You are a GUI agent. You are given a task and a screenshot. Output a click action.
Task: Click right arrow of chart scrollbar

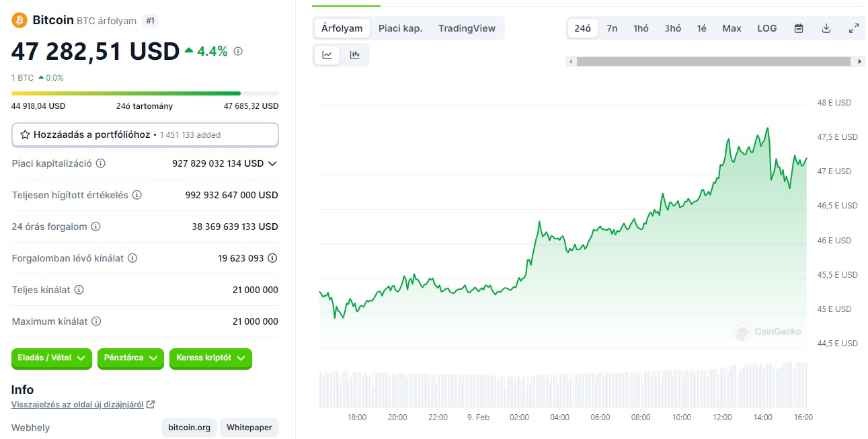[x=861, y=61]
